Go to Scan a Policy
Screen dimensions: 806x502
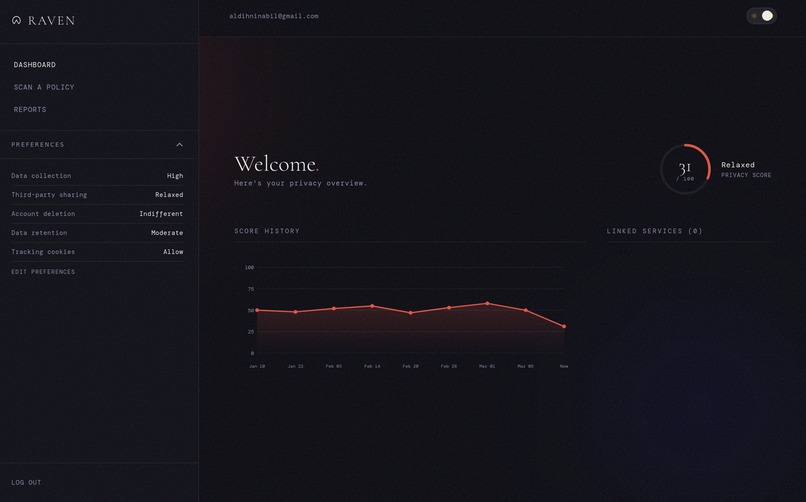44,87
